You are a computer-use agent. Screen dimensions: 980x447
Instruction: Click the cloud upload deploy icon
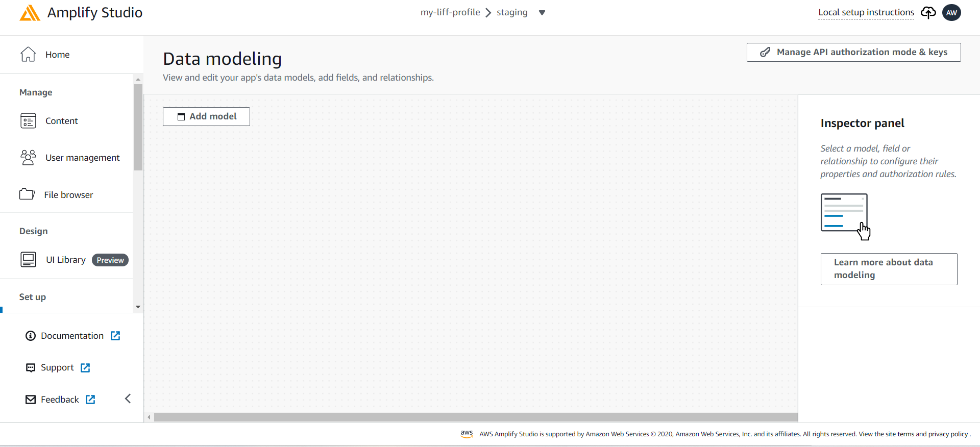tap(928, 13)
